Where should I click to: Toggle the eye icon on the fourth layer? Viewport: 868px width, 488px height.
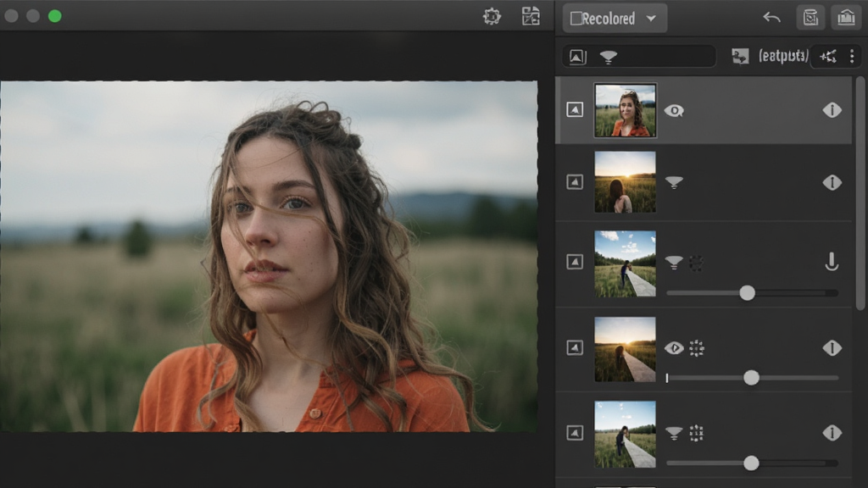click(674, 348)
